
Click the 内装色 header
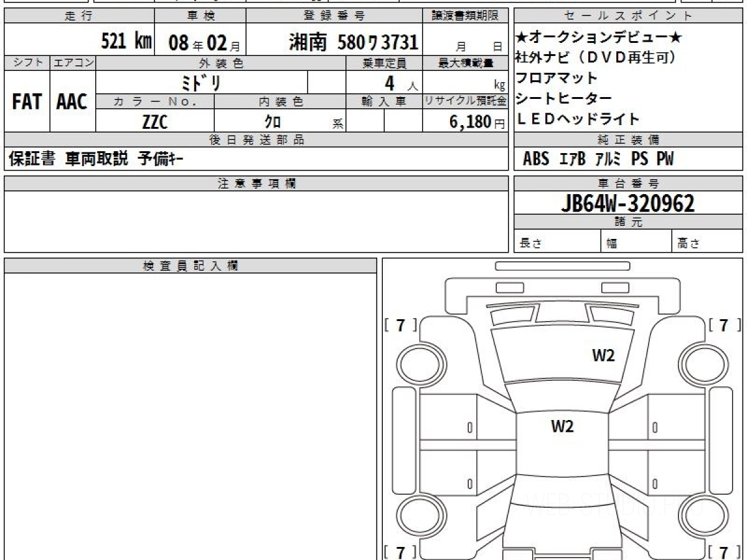point(280,101)
